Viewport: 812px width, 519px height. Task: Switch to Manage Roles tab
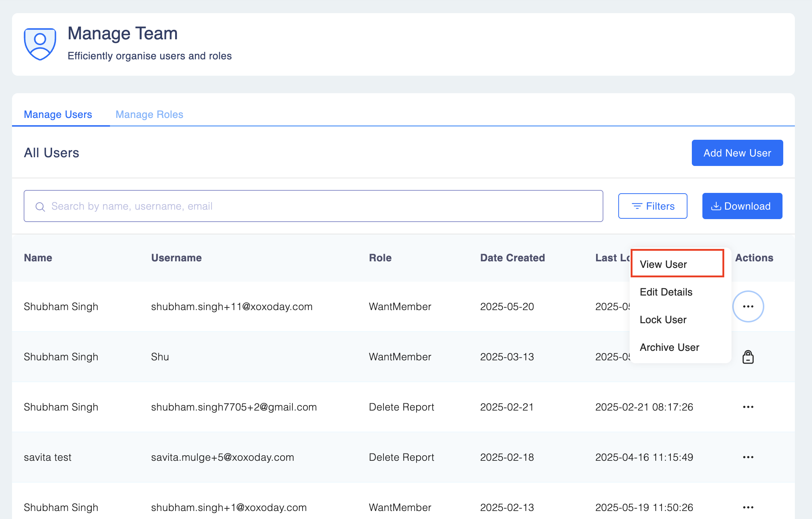tap(149, 114)
